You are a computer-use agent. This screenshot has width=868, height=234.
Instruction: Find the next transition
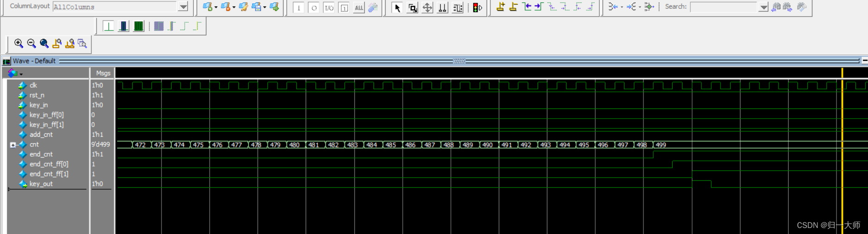coord(539,7)
